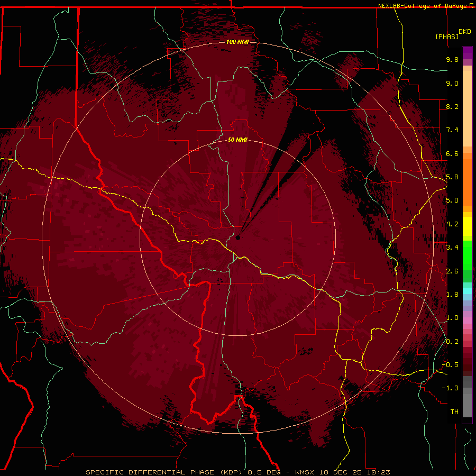This screenshot has height=476, width=476.
Task: Click the 6.6 value on the color scale
Action: point(452,153)
